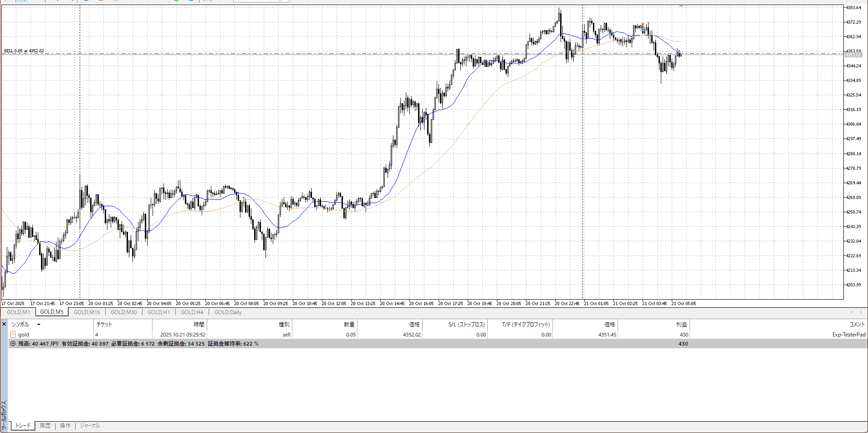Viewport: 868px width, 433px height.
Task: Close the toolbox panel with the X
Action: coord(4,324)
